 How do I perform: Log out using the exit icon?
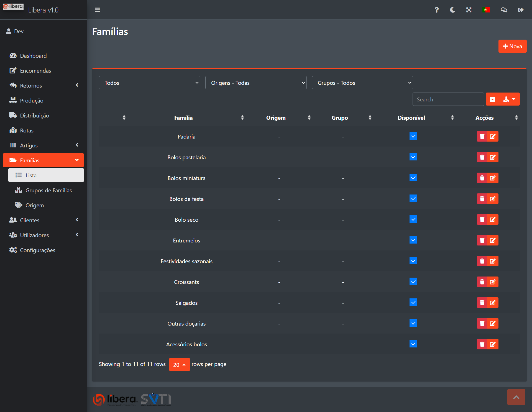(x=521, y=10)
